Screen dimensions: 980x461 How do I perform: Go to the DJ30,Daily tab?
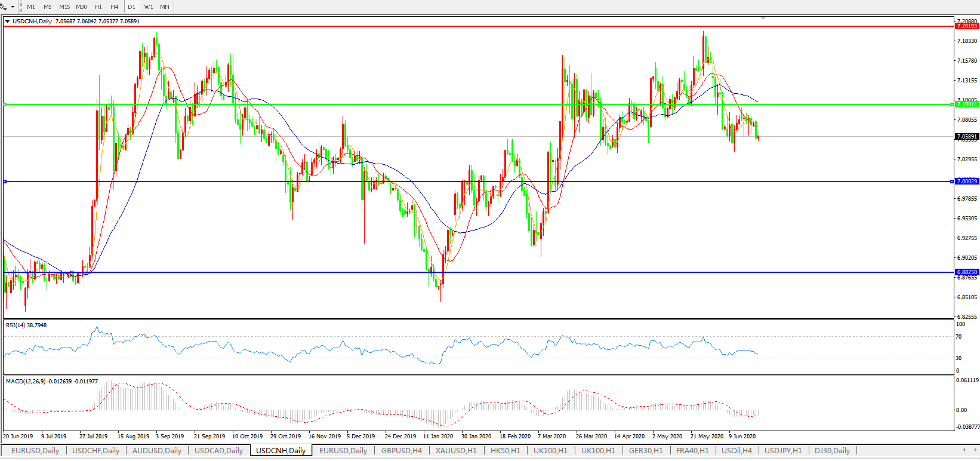[x=832, y=451]
